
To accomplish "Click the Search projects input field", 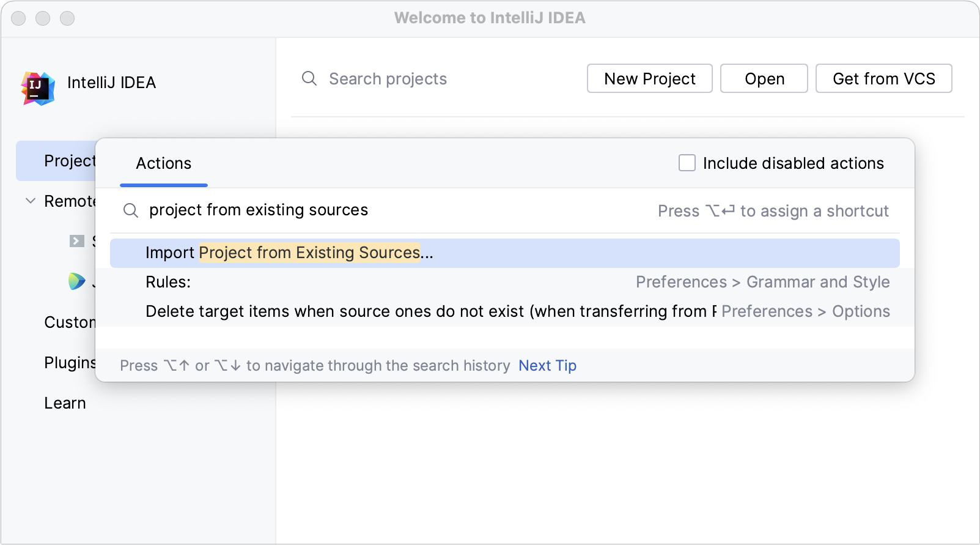I will coord(428,79).
